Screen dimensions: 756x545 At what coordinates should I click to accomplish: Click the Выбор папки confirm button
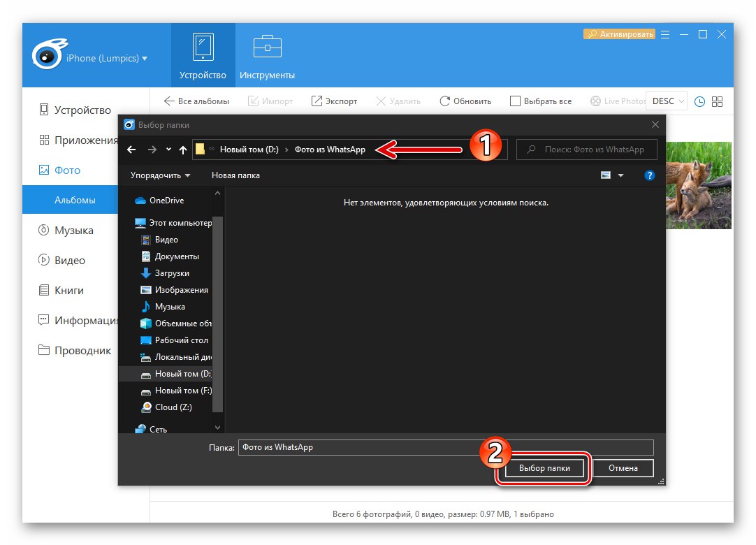(x=544, y=468)
